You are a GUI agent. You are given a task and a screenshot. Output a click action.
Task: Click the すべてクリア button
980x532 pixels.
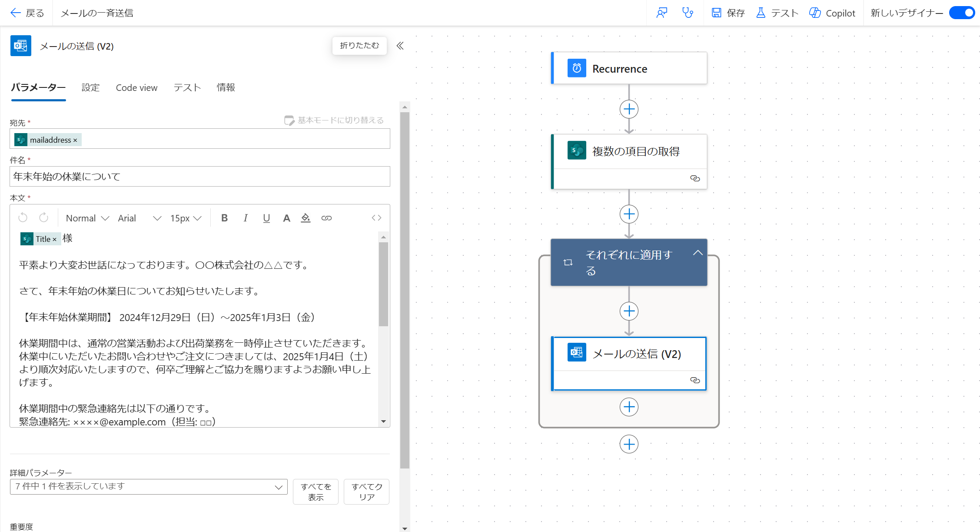[367, 492]
